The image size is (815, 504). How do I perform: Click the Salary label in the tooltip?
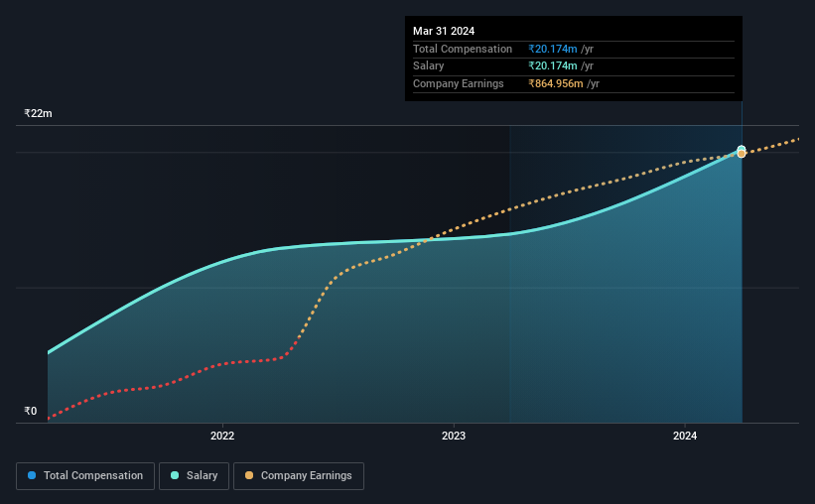428,66
